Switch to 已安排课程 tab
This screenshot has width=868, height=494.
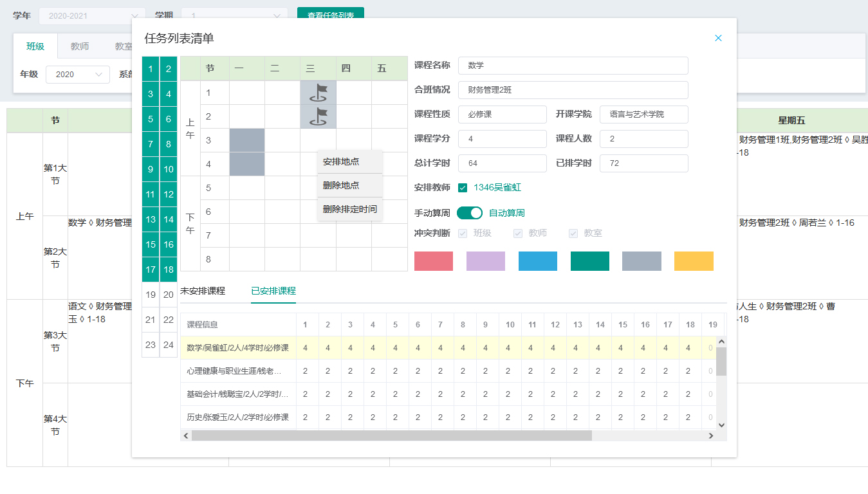pos(273,291)
